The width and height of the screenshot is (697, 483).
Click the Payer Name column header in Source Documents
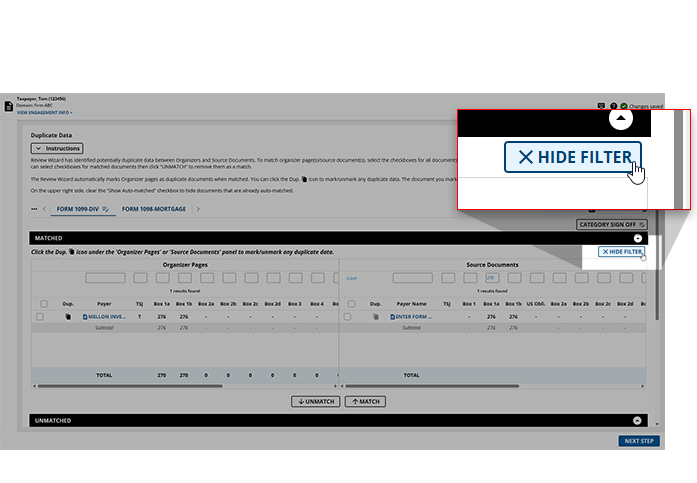point(412,304)
